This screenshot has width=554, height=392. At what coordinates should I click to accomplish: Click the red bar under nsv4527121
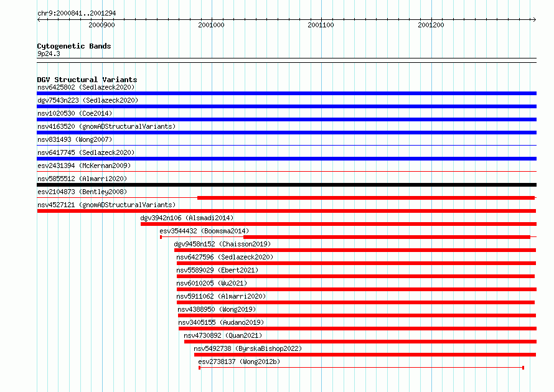pos(286,211)
